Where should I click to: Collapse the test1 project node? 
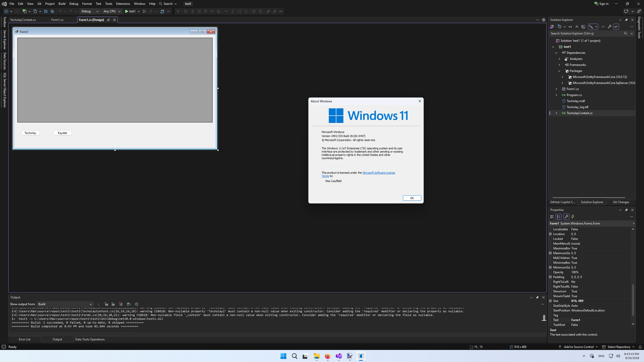(x=553, y=47)
